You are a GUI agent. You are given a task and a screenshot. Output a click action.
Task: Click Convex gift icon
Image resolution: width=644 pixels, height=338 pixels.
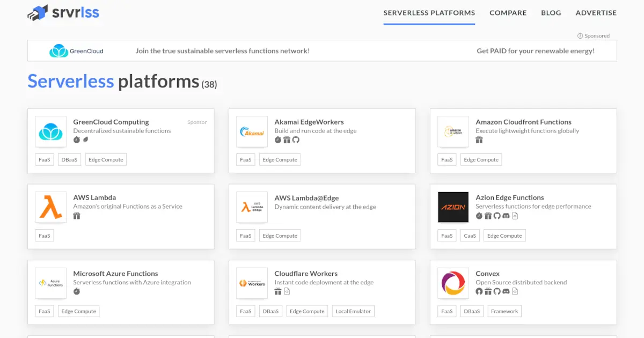point(488,291)
